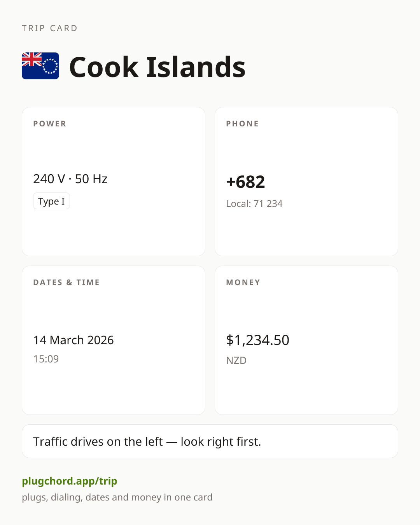
Task: Click the MONEY card heading
Action: [x=243, y=282]
